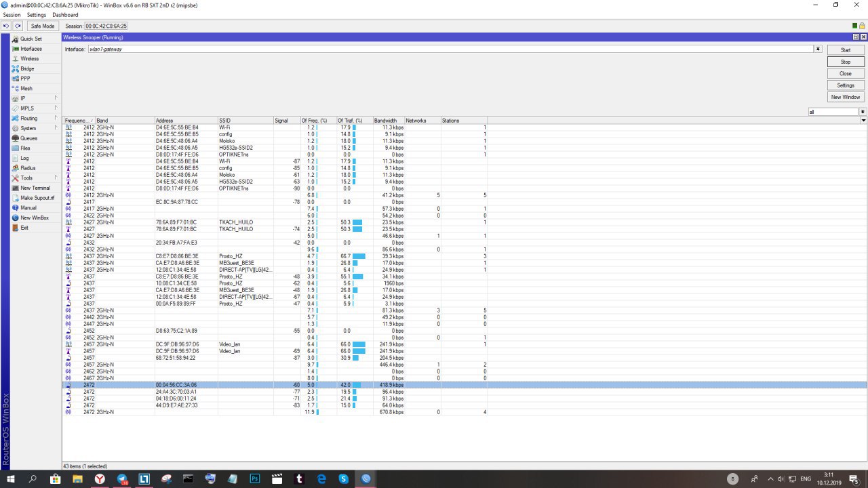Viewport: 868px width, 488px height.
Task: Click the Close button in the Snooper panel
Action: pos(846,73)
